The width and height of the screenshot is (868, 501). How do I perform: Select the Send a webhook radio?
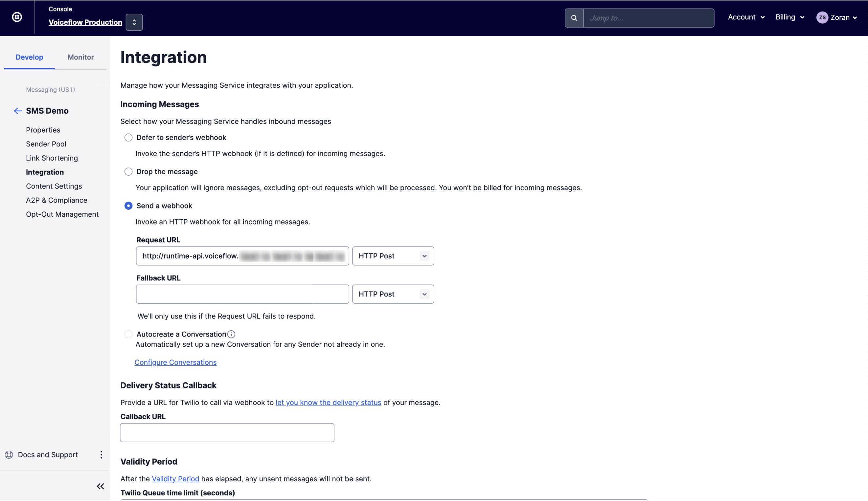(x=128, y=206)
